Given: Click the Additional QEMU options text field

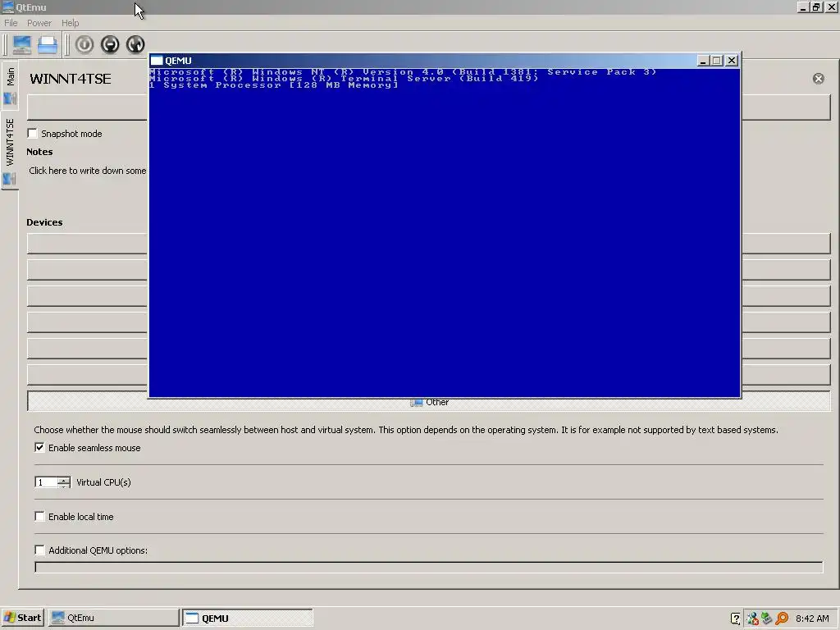Looking at the screenshot, I should pyautogui.click(x=428, y=568).
